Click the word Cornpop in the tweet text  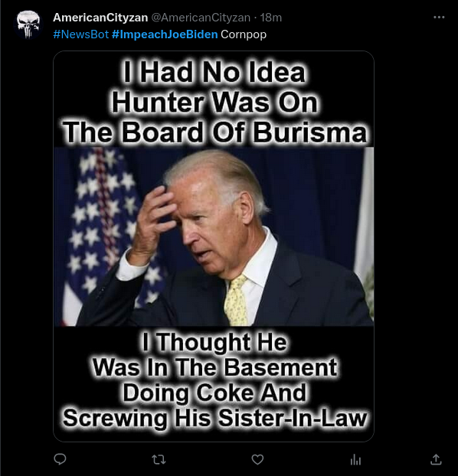(244, 34)
